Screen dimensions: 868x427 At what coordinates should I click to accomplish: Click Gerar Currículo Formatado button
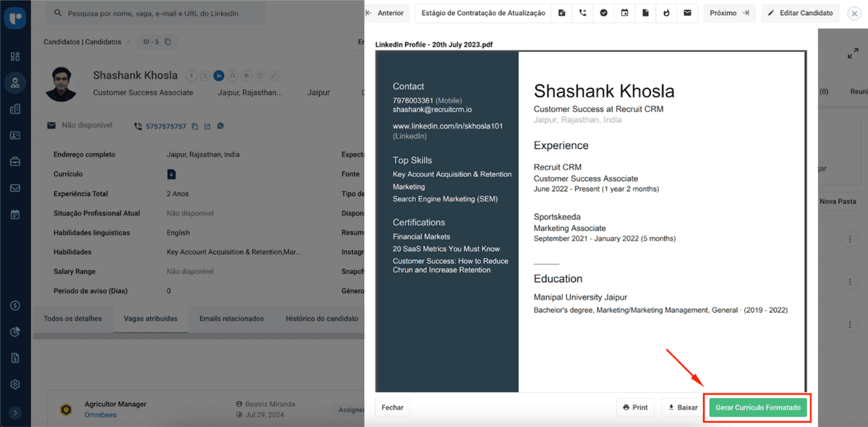pos(757,407)
